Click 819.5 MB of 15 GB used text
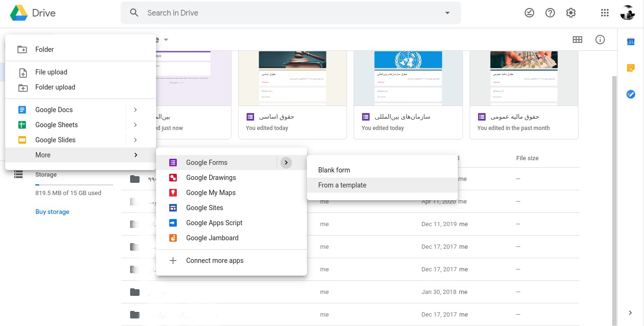This screenshot has height=326, width=644. click(x=68, y=193)
